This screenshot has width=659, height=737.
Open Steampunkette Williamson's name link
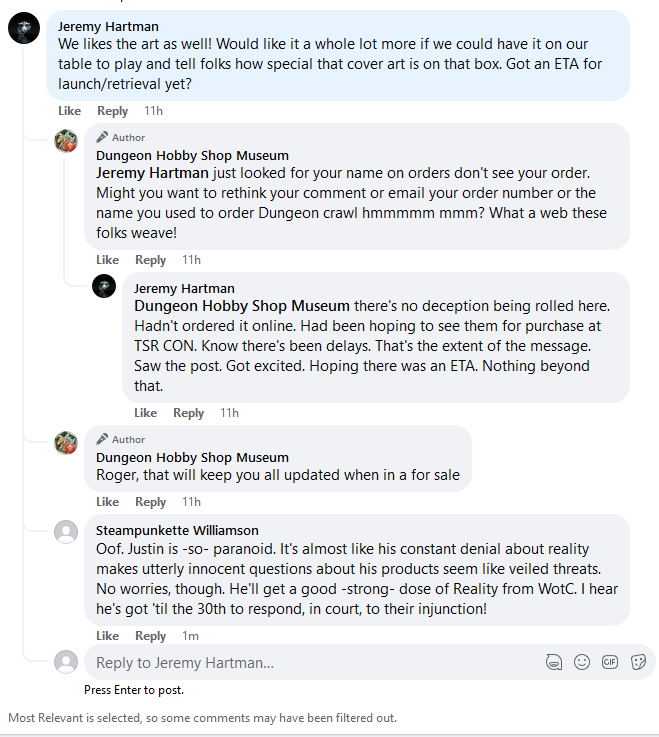[x=177, y=530]
